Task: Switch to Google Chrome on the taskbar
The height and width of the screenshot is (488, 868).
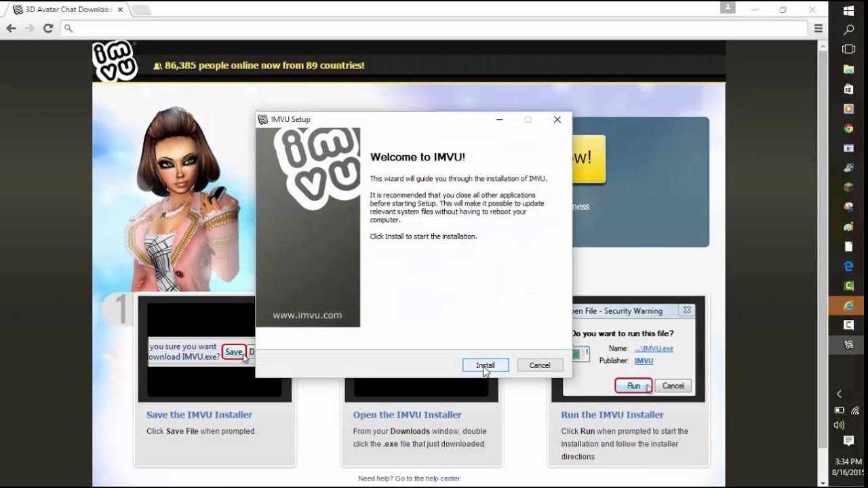Action: tap(848, 128)
